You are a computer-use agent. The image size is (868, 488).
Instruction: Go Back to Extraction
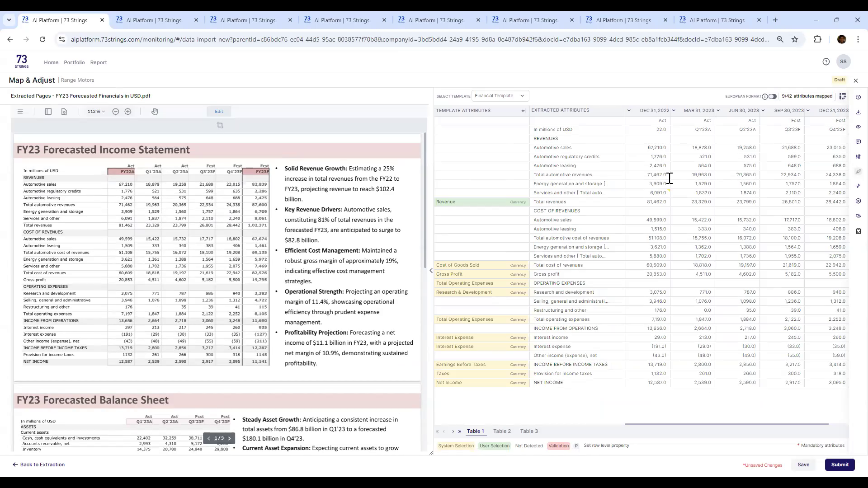[x=38, y=465]
